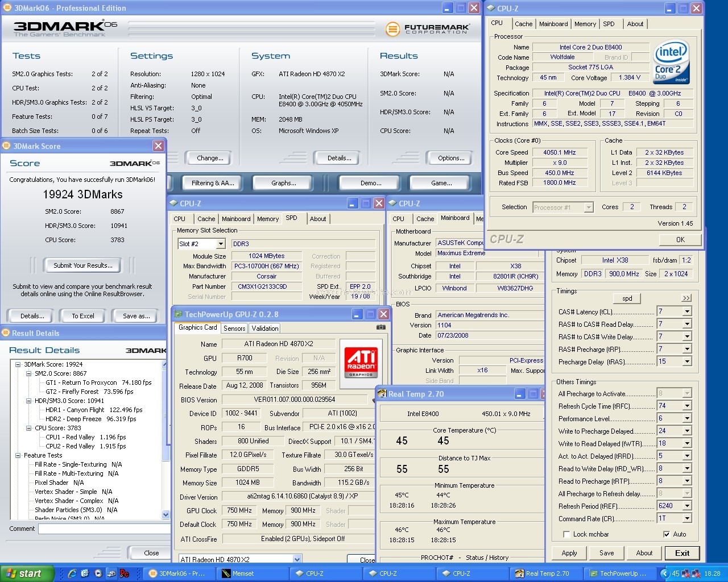This screenshot has height=582, width=728.
Task: Show hidden system tray icons
Action: coord(665,573)
